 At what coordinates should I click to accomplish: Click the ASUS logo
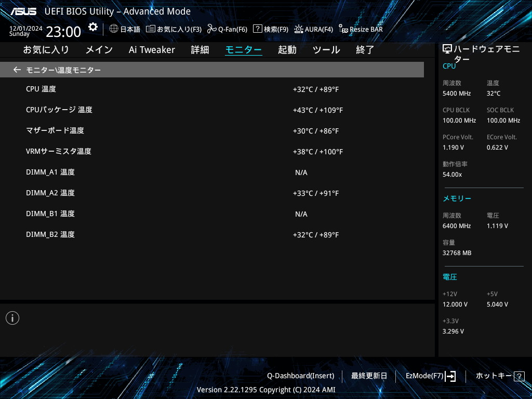[23, 11]
